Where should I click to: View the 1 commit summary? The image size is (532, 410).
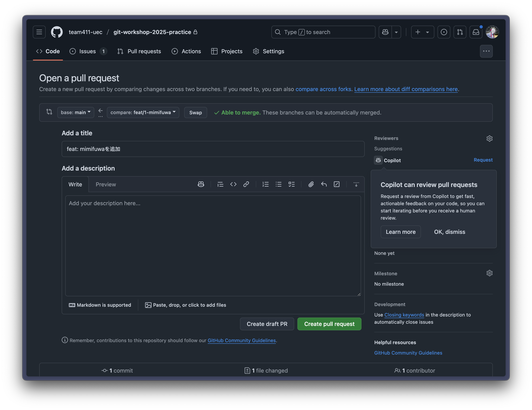(117, 371)
